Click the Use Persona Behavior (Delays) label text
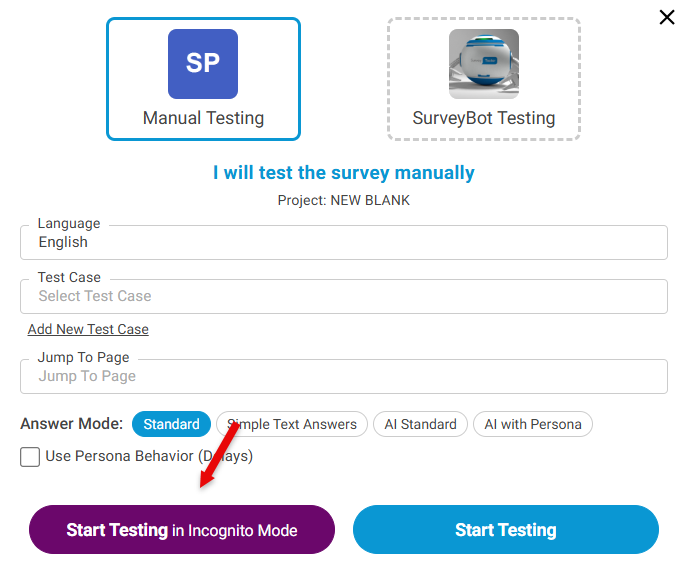The height and width of the screenshot is (573, 688). coord(149,456)
